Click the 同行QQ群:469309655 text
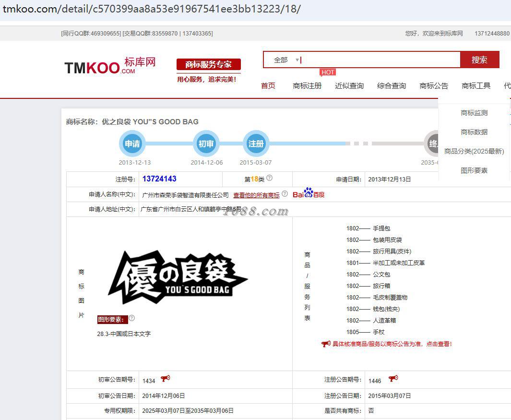Screen dimensions: 511x420 pos(91,33)
